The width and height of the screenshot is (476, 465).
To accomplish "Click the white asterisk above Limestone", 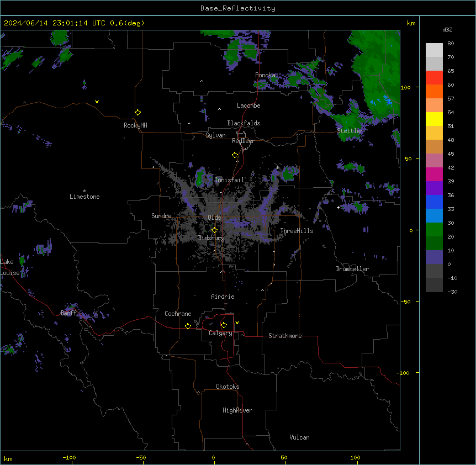I will pyautogui.click(x=84, y=191).
